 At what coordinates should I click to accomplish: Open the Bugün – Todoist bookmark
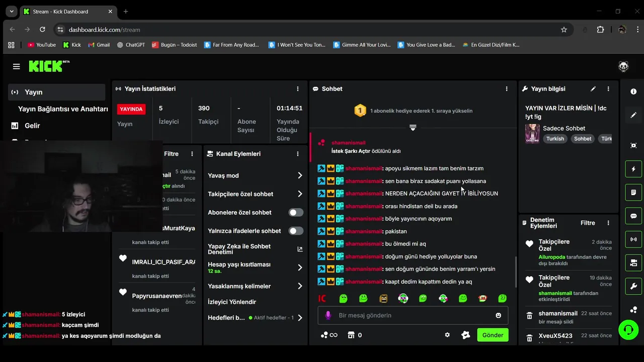(x=175, y=45)
